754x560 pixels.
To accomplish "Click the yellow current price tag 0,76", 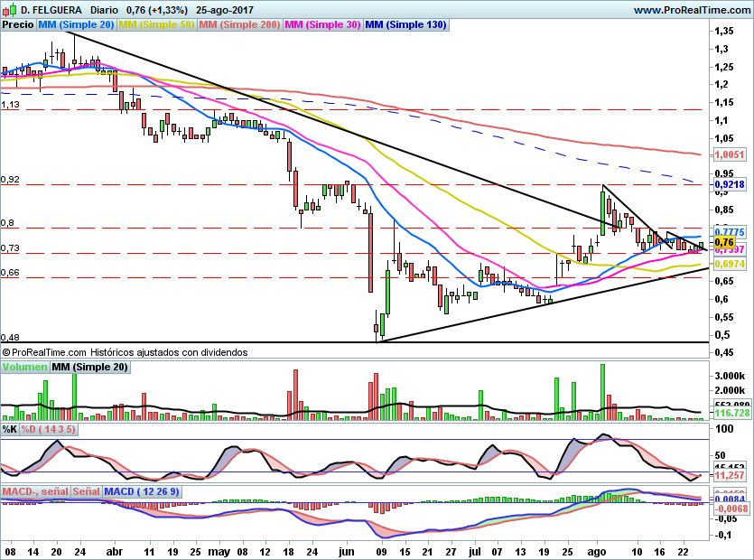I will (723, 242).
